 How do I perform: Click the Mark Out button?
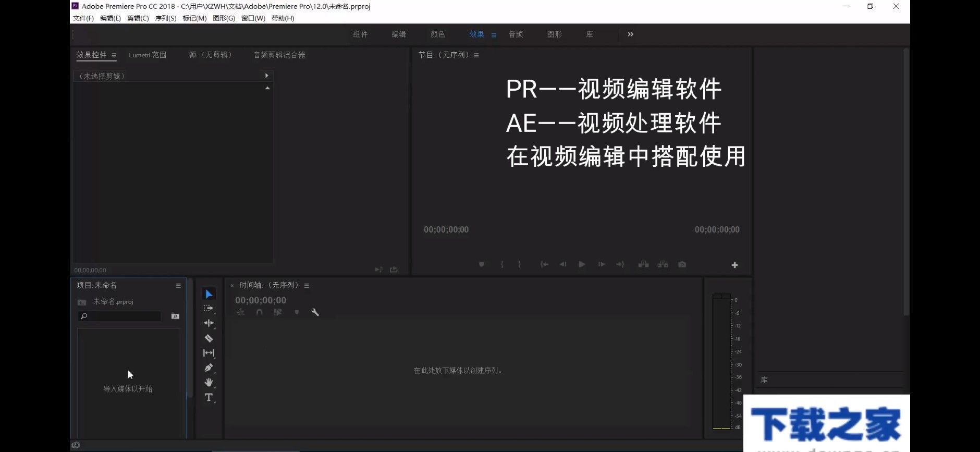point(519,264)
